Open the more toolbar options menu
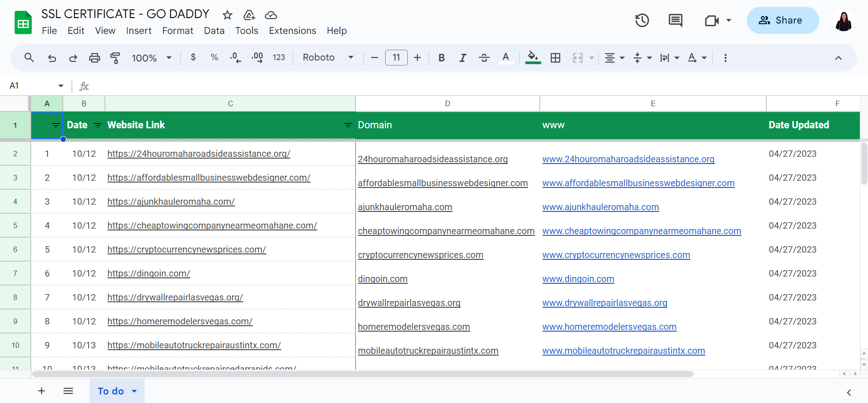 coord(726,58)
